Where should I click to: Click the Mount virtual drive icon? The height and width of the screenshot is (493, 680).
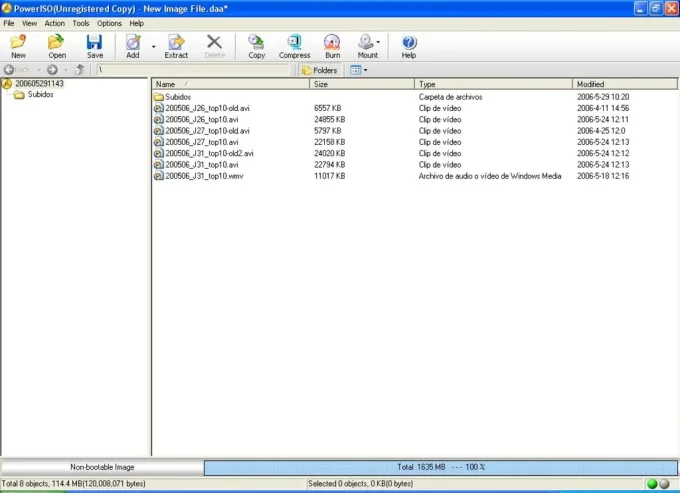pos(367,46)
